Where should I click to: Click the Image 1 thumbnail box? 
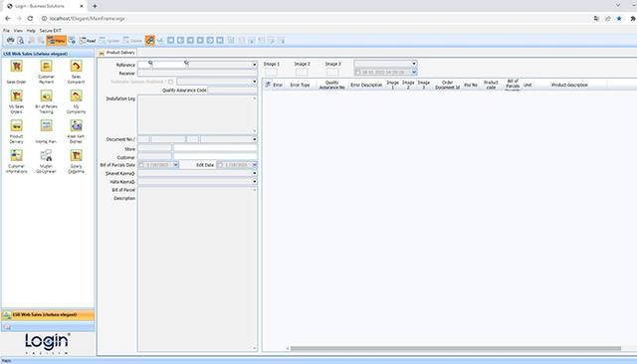271,73
